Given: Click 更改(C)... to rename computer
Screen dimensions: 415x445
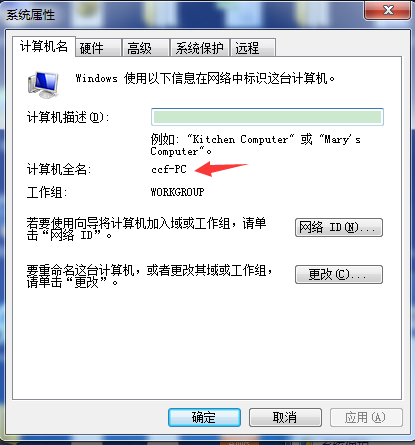Looking at the screenshot, I should [x=339, y=274].
